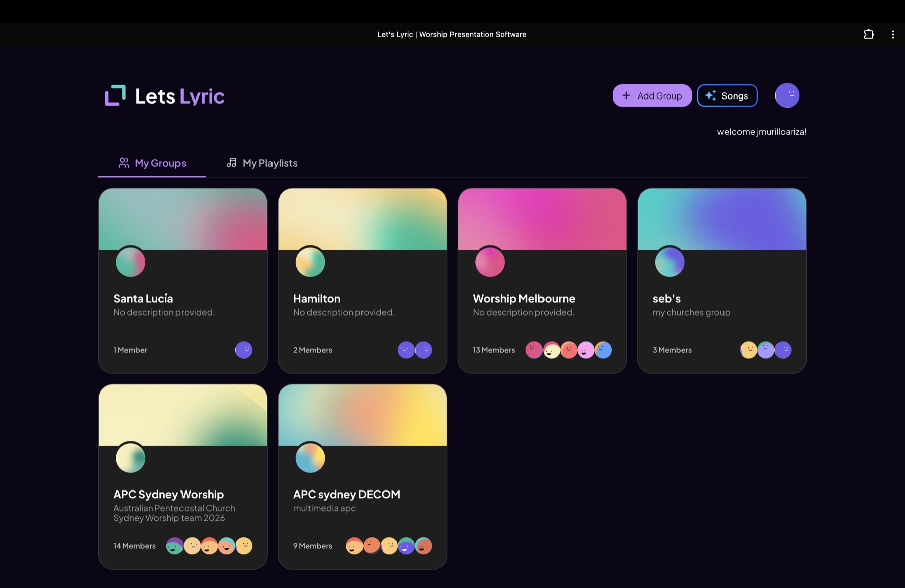Screen dimensions: 905x588
Task: Click the Worship Melbourne pink banner
Action: [x=542, y=219]
